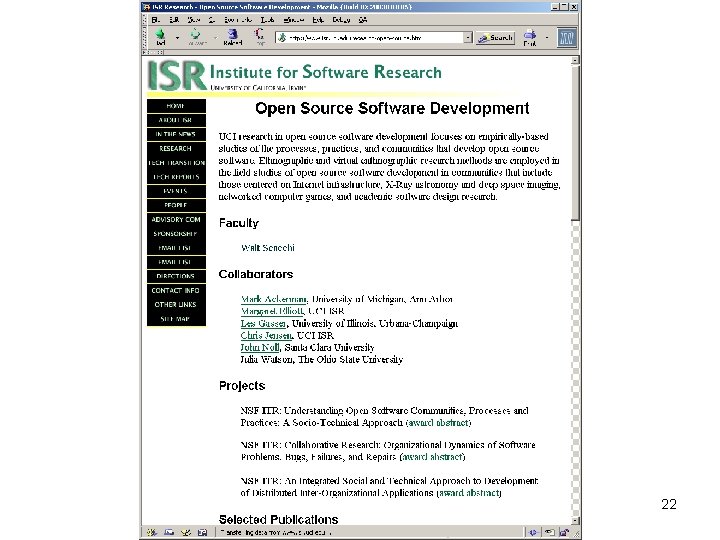Open John Noll collaborator link
Screen dimensions: 720x540
260,347
